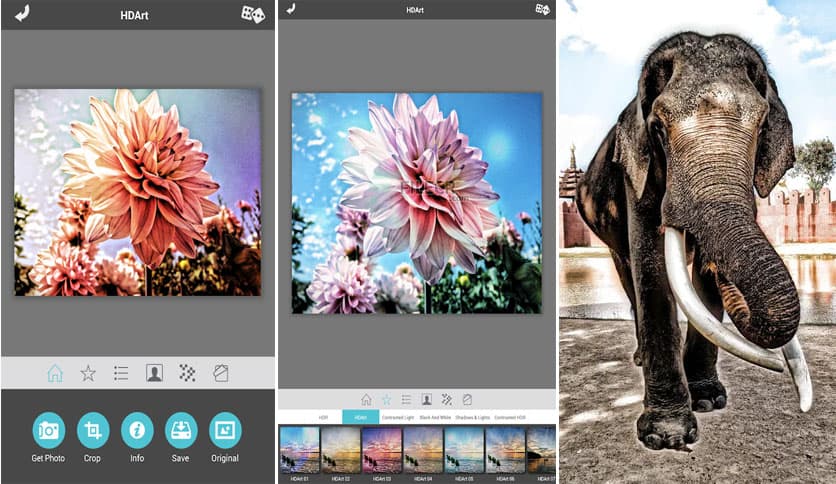Tap the portrait icon in middle screen toolbar
The image size is (836, 484).
(427, 399)
